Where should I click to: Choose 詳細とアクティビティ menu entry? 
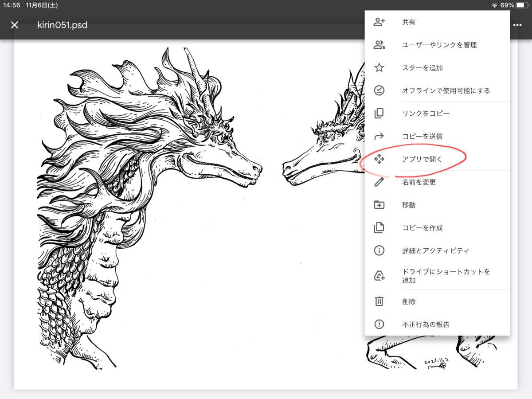(435, 250)
